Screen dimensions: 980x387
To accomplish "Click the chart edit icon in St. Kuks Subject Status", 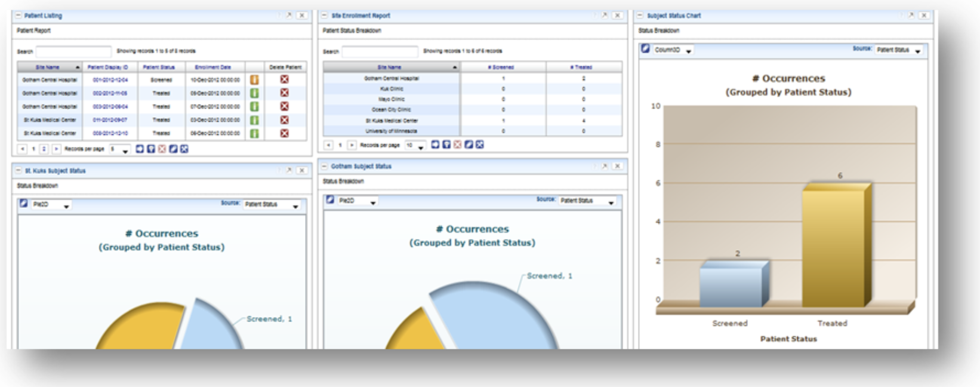I will (x=24, y=204).
